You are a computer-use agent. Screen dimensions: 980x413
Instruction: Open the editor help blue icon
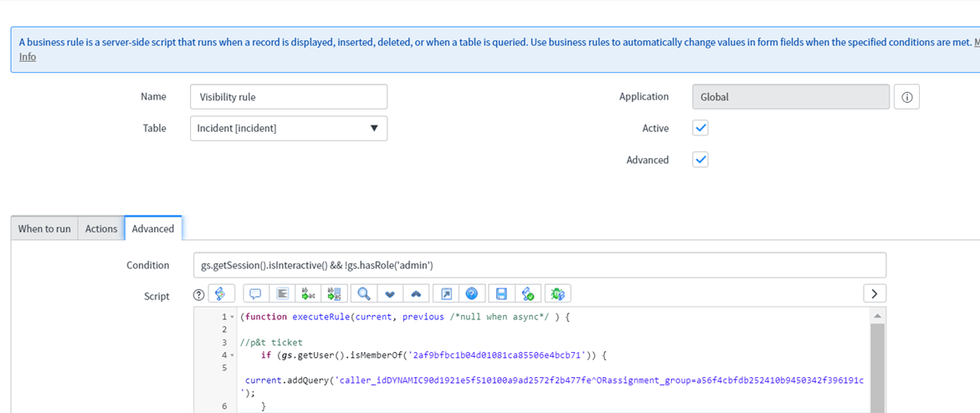pyautogui.click(x=473, y=293)
